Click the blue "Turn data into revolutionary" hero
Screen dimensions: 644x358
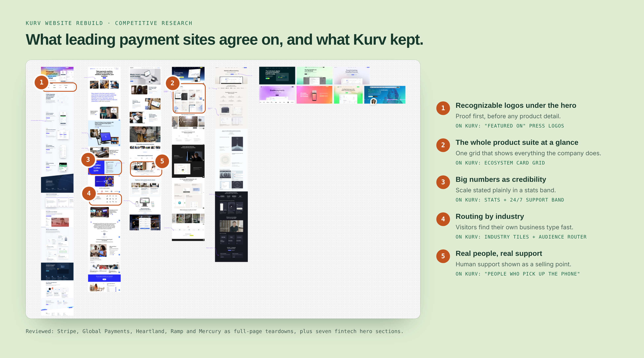(x=385, y=95)
